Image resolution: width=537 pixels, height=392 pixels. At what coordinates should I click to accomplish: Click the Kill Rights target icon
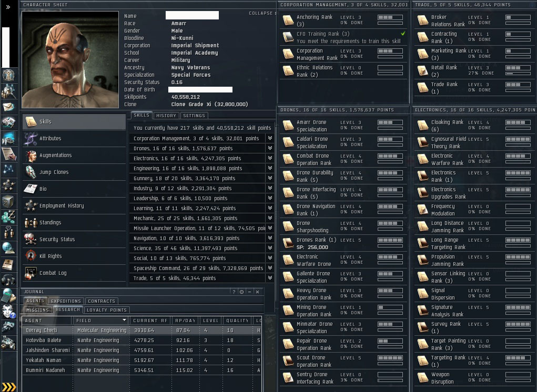[x=31, y=256]
